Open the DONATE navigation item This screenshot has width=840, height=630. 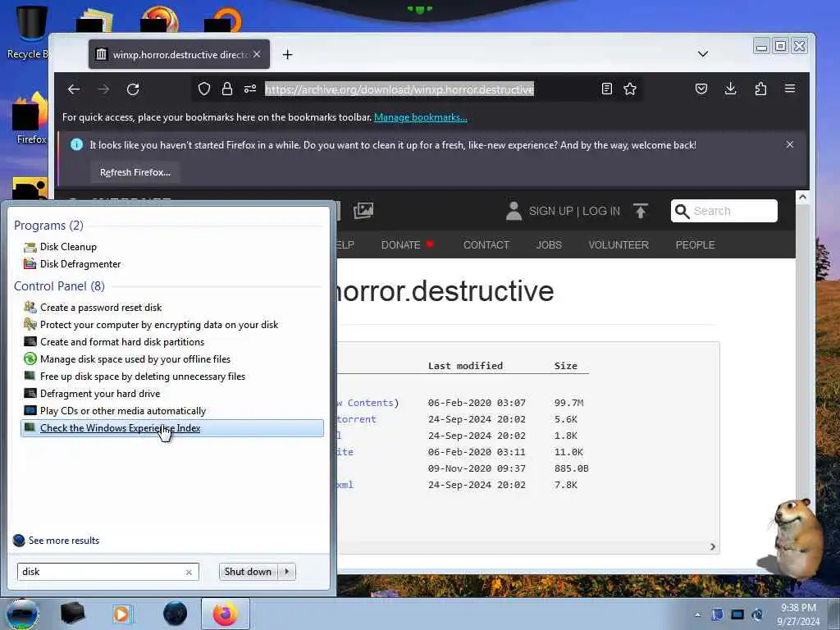400,244
